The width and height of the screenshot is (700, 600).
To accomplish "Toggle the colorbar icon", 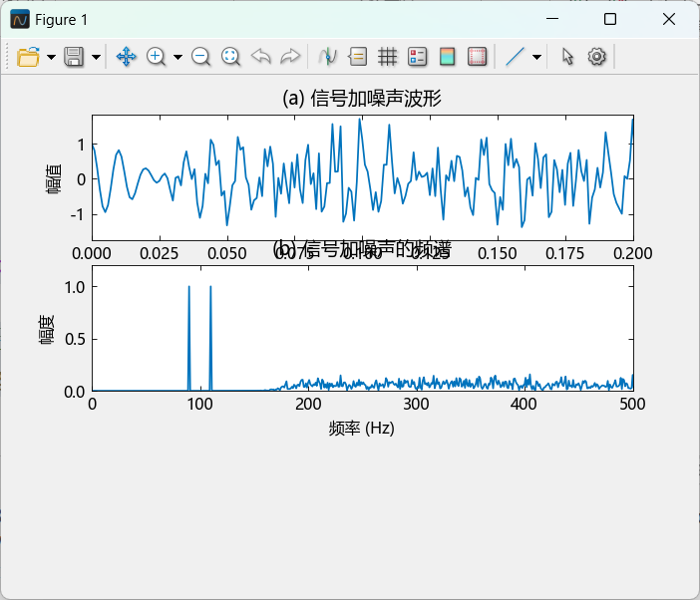I will [448, 57].
